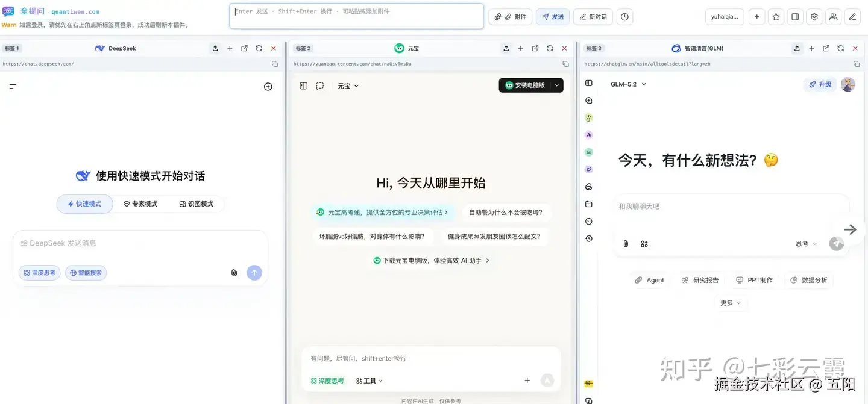868x404 pixels.
Task: Open GLM sidebar folder icon
Action: tap(589, 204)
